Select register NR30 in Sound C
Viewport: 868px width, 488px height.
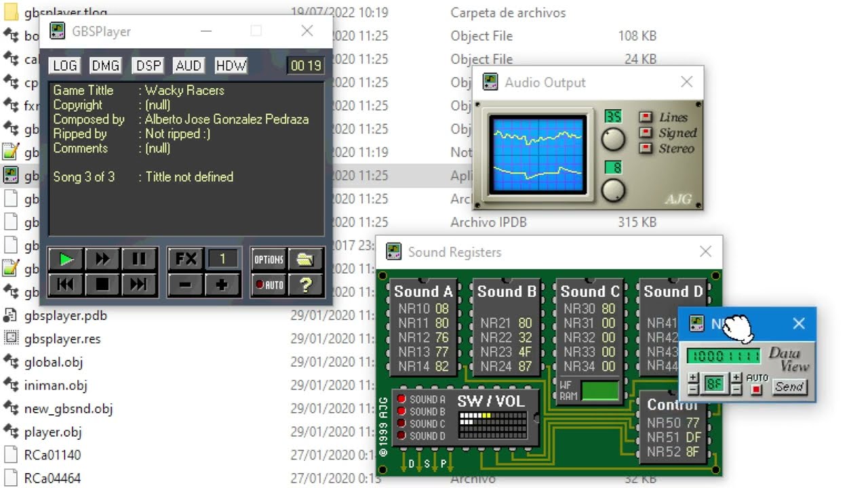590,308
